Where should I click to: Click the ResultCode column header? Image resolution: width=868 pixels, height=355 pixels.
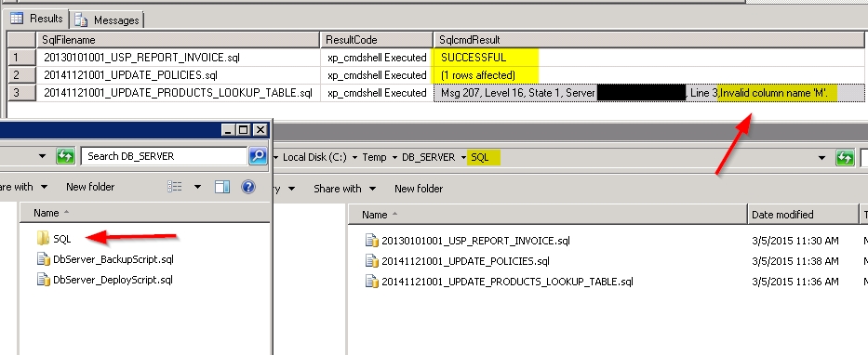[x=377, y=40]
